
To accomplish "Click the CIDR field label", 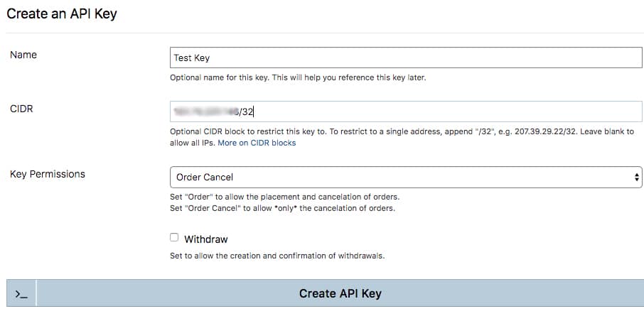I will tap(21, 109).
